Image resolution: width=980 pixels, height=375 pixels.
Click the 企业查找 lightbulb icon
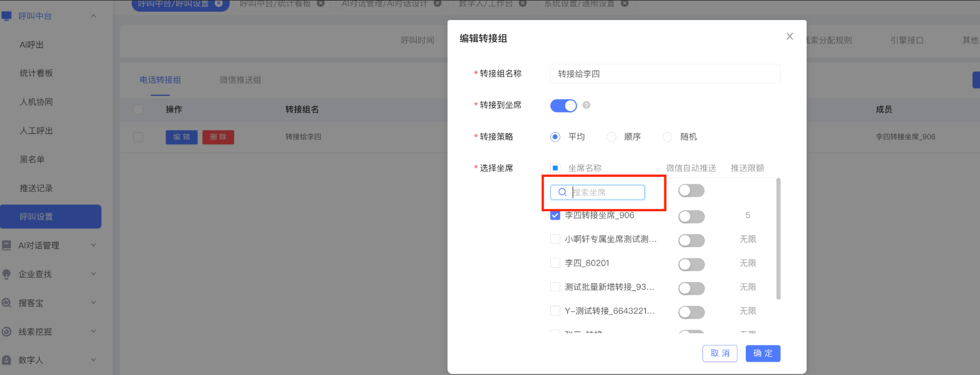(x=7, y=274)
